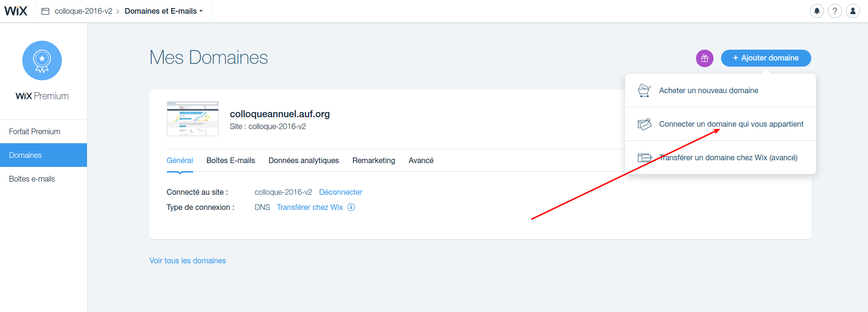
Task: Click the domain ticket icon for connecting a domain
Action: [x=645, y=124]
